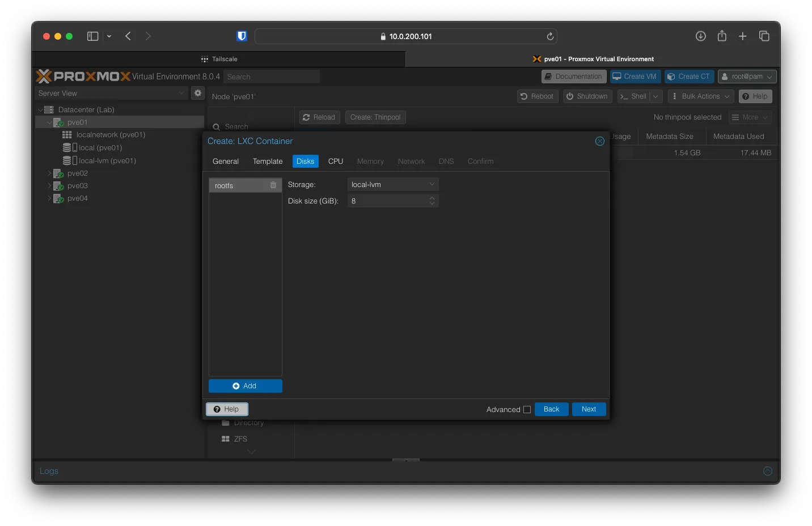Click the Shutdown button
The height and width of the screenshot is (526, 812).
coord(587,96)
